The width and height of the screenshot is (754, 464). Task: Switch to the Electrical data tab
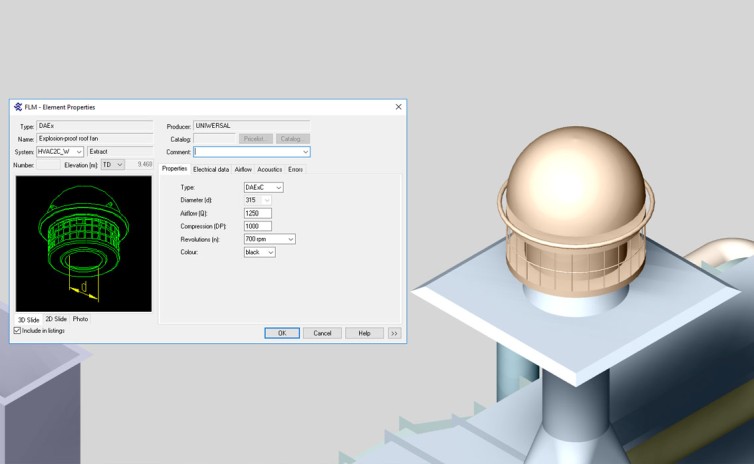point(211,170)
